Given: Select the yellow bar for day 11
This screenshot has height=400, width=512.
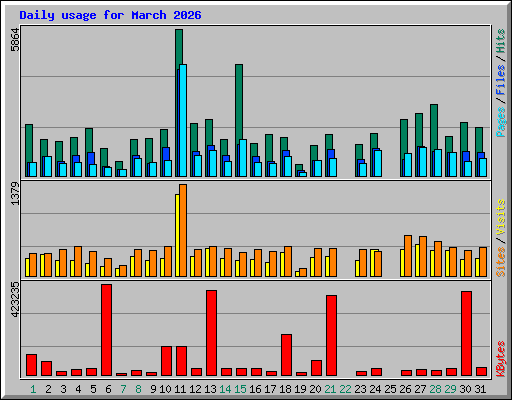Looking at the screenshot, I should 177,235.
